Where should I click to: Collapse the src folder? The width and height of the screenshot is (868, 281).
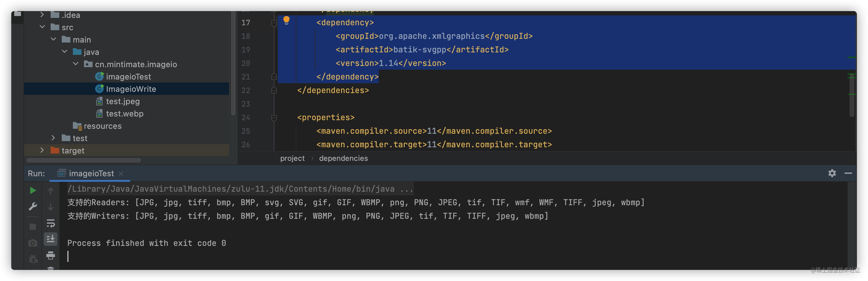point(43,27)
